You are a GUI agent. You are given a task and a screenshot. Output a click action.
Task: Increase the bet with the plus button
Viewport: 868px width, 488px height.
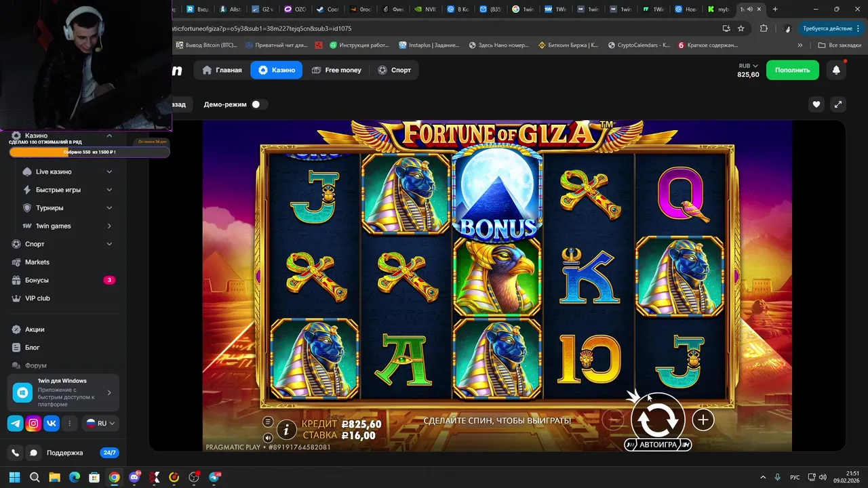pos(703,420)
